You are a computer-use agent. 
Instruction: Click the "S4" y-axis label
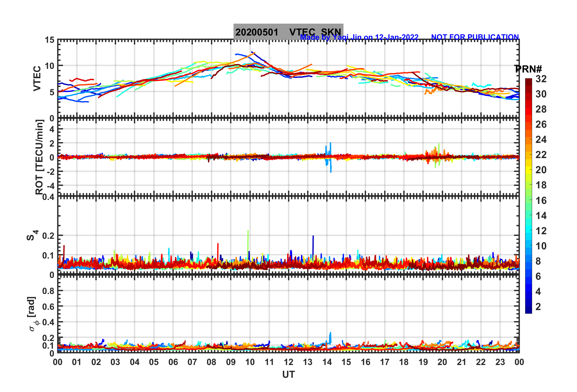coord(32,235)
